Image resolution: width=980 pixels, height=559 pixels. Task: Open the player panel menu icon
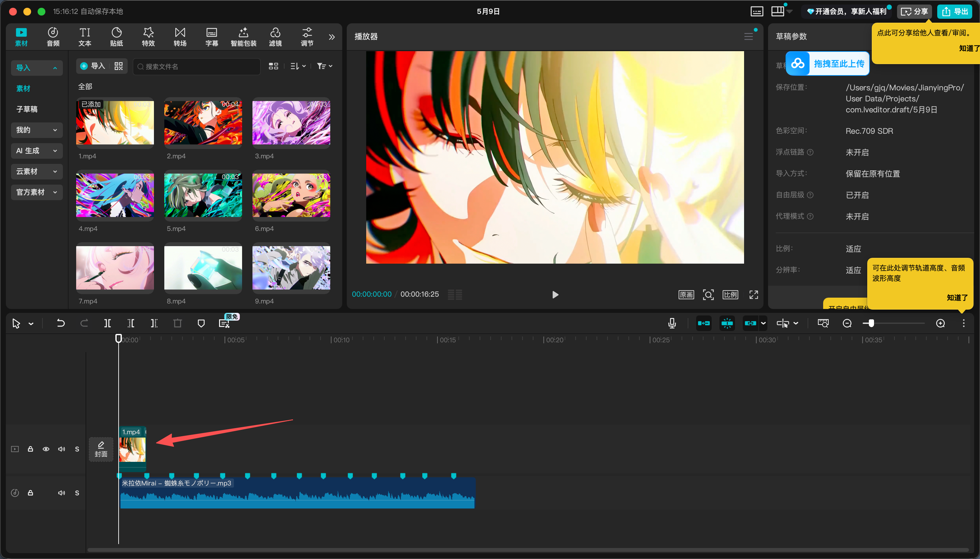click(x=748, y=37)
